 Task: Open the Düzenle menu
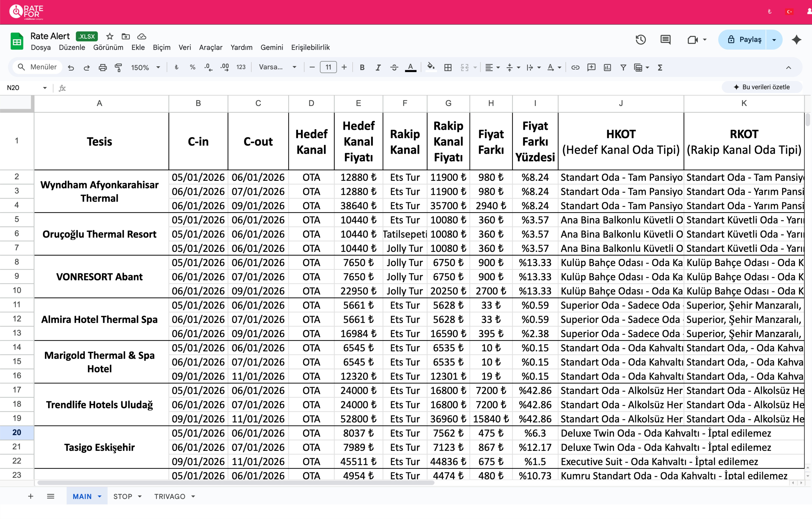click(72, 48)
